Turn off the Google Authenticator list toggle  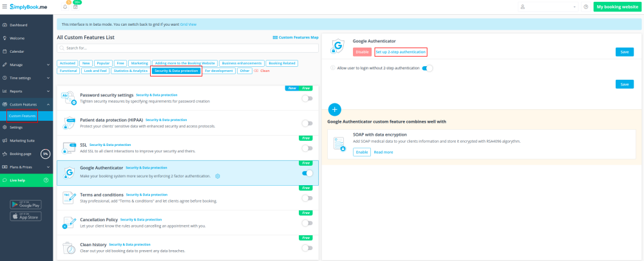pyautogui.click(x=307, y=173)
